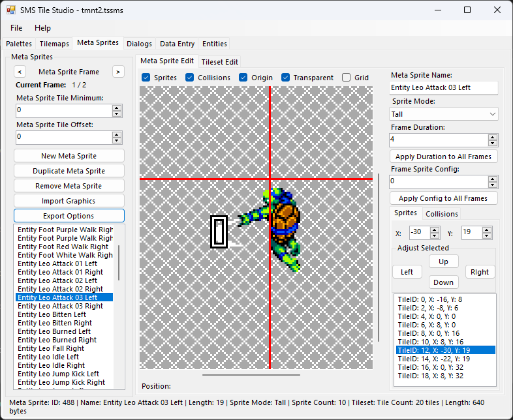Click the meta sprite list scrollbar
This screenshot has height=420, width=513.
point(119,262)
